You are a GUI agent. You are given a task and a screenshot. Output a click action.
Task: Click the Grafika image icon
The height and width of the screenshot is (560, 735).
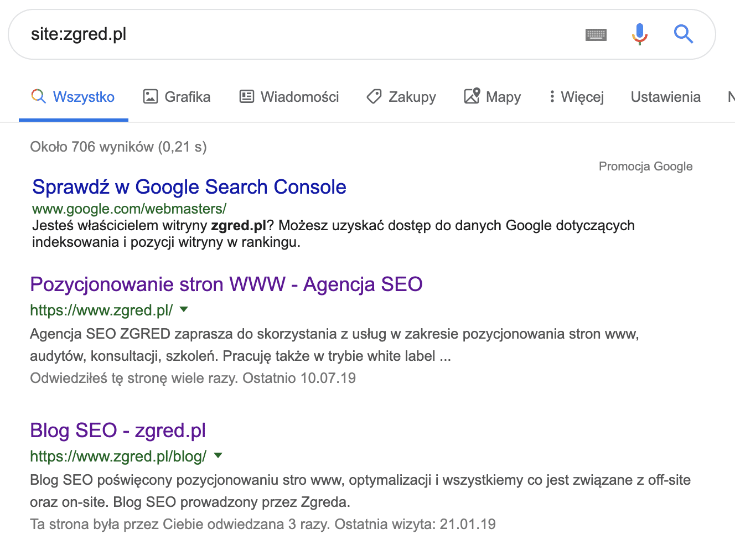click(x=151, y=97)
